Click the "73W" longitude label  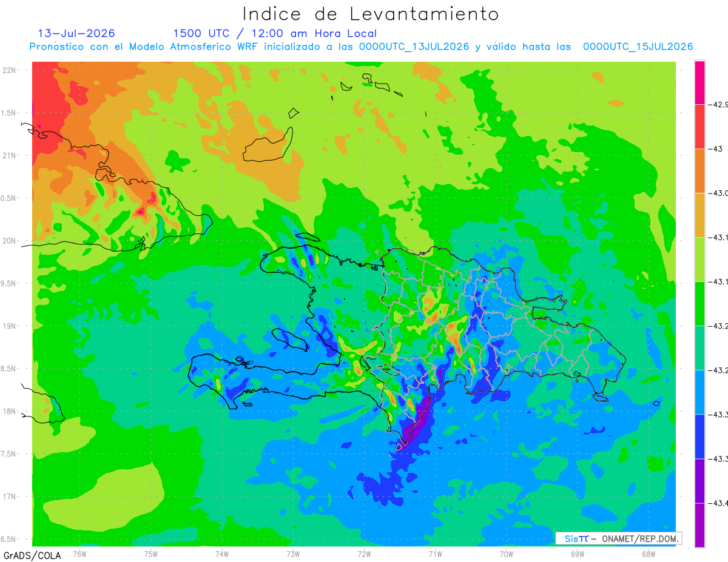tap(293, 554)
